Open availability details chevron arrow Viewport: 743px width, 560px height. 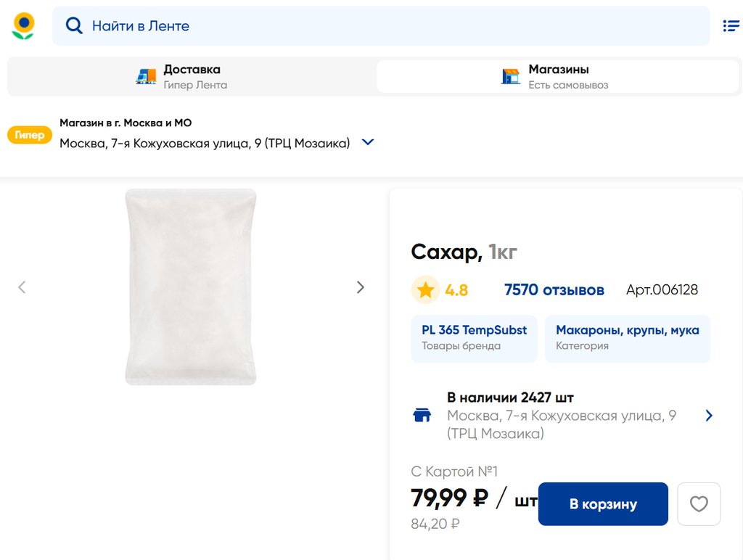point(709,416)
